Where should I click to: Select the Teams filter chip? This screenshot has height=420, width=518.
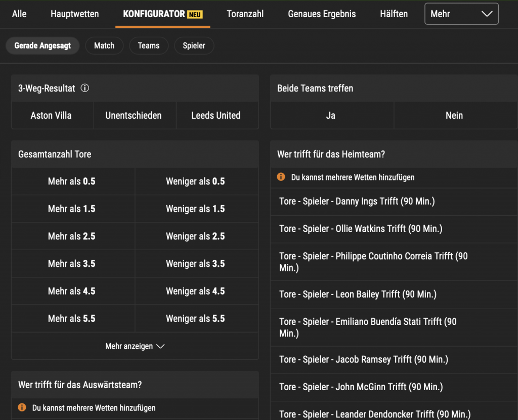pos(148,45)
